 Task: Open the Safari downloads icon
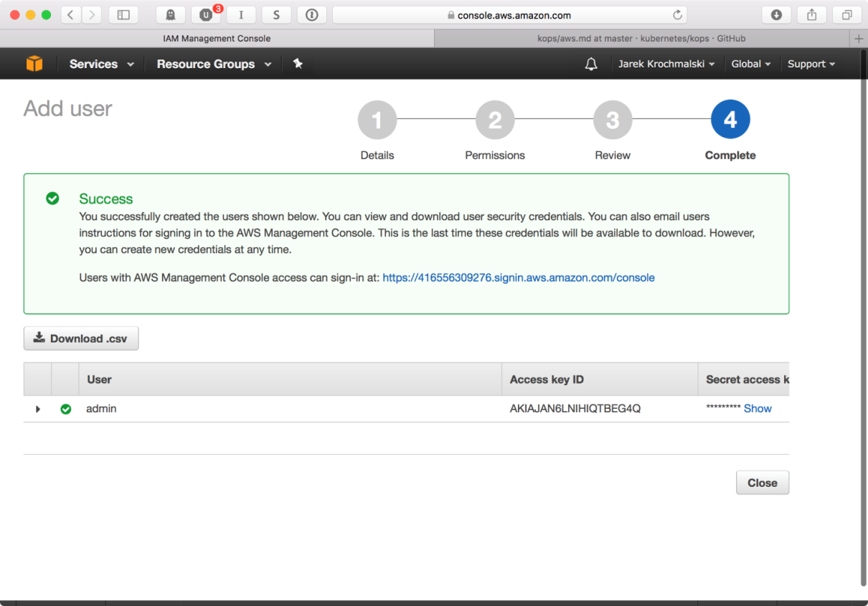tap(776, 14)
